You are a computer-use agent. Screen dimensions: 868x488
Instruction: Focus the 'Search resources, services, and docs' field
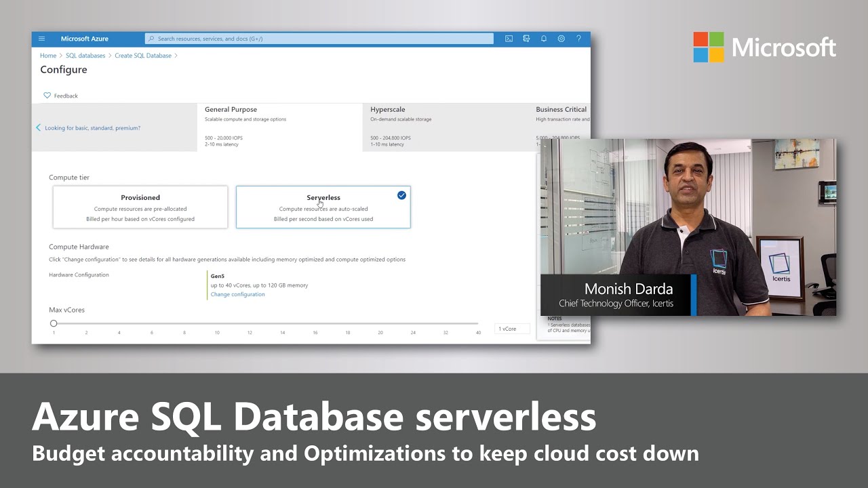pyautogui.click(x=319, y=39)
